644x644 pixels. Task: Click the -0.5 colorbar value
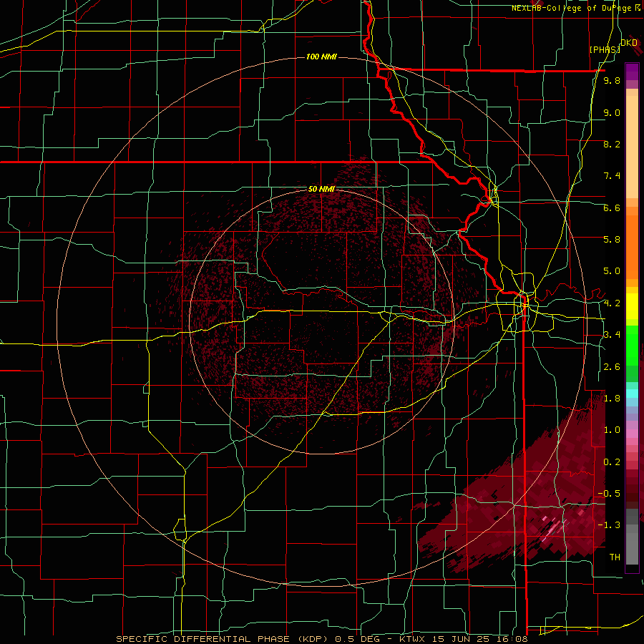tap(609, 494)
